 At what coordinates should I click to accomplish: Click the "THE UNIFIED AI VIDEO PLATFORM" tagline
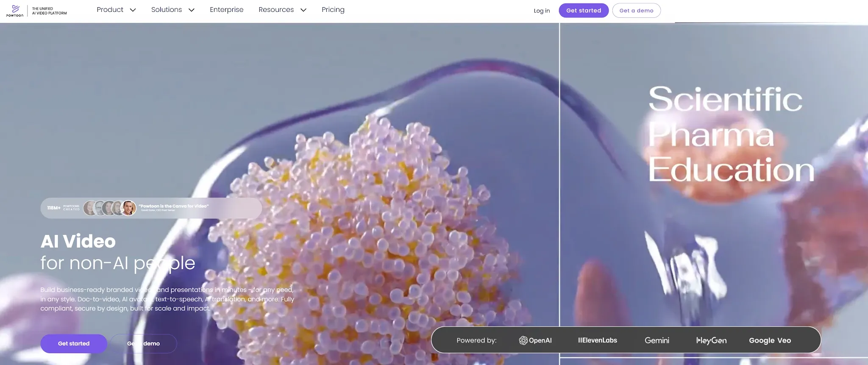pos(49,11)
